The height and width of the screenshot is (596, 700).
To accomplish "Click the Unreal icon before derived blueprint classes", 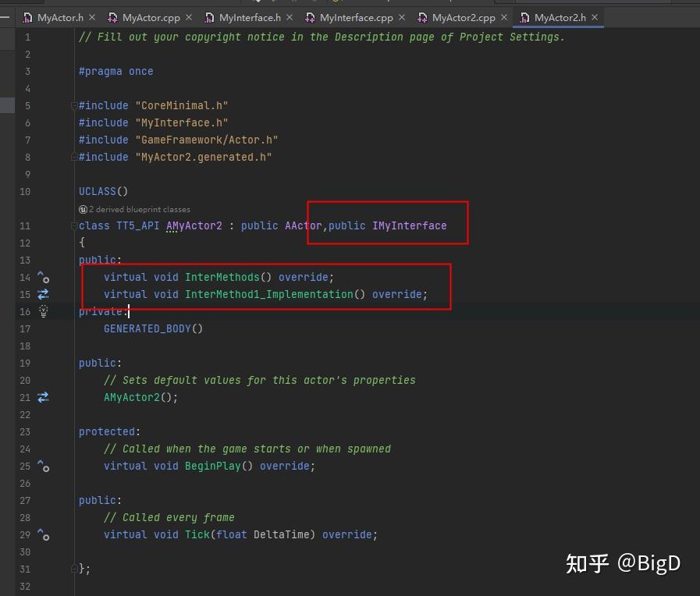I will click(x=83, y=209).
